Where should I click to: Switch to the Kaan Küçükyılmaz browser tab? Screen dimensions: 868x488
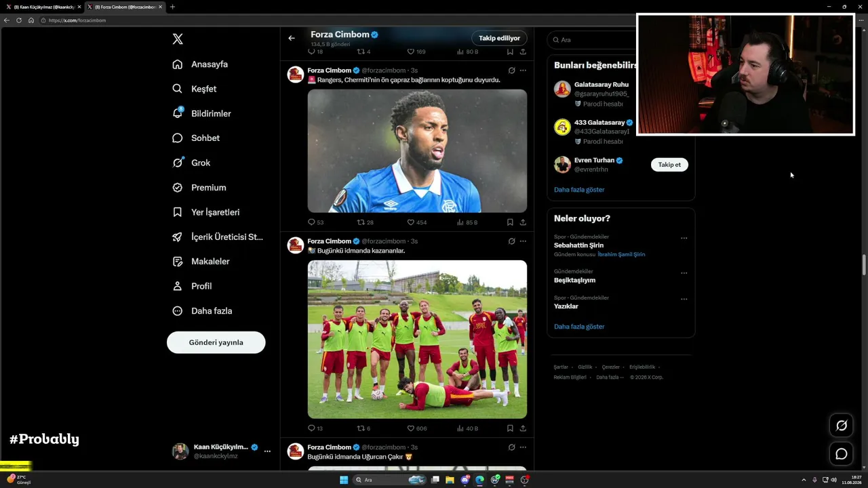click(x=42, y=7)
